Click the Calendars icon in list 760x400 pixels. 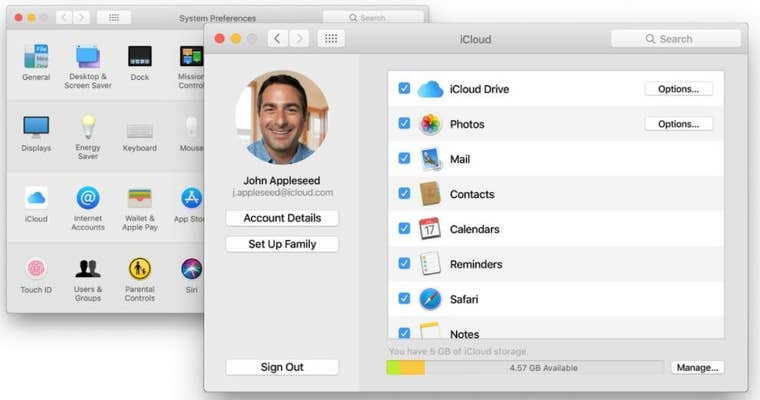pyautogui.click(x=430, y=229)
